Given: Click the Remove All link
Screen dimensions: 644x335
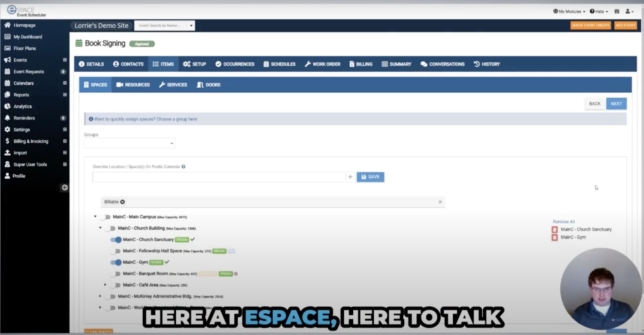Looking at the screenshot, I should coord(563,222).
